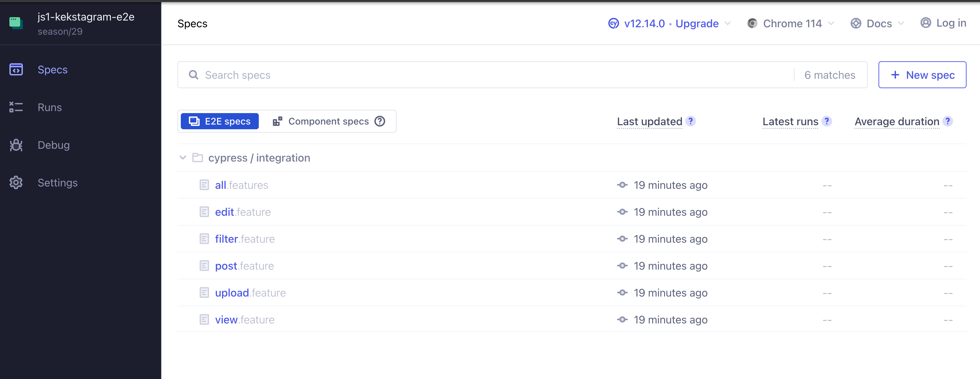The image size is (980, 379).
Task: Click the Average duration help question icon
Action: (x=948, y=121)
